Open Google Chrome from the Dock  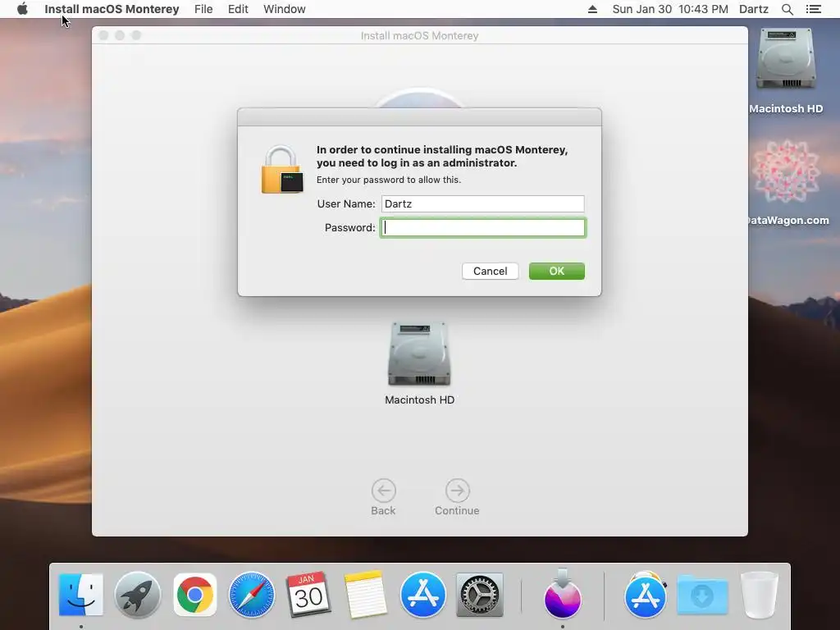[x=195, y=594]
